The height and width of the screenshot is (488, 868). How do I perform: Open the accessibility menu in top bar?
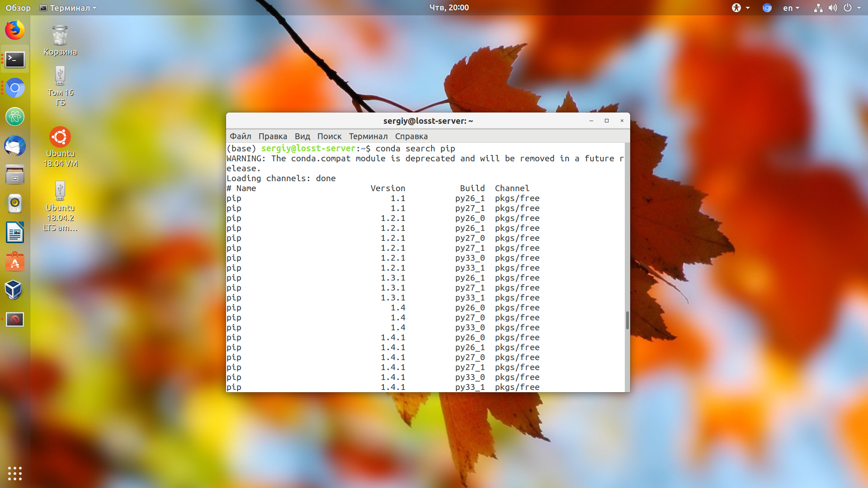coord(741,8)
